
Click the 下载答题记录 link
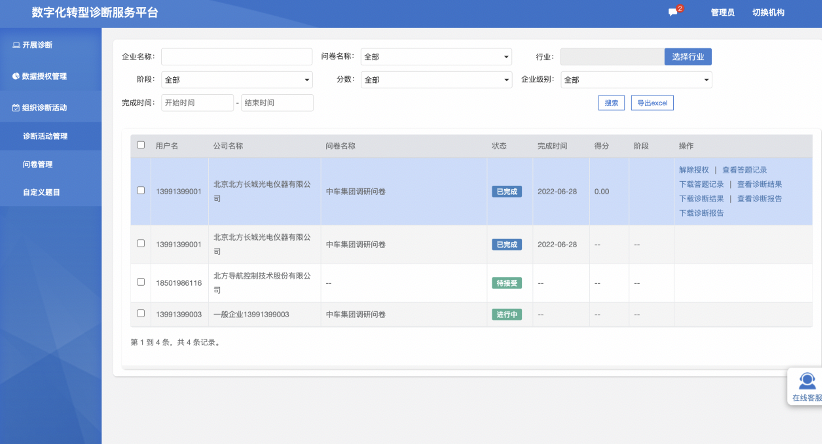click(701, 185)
